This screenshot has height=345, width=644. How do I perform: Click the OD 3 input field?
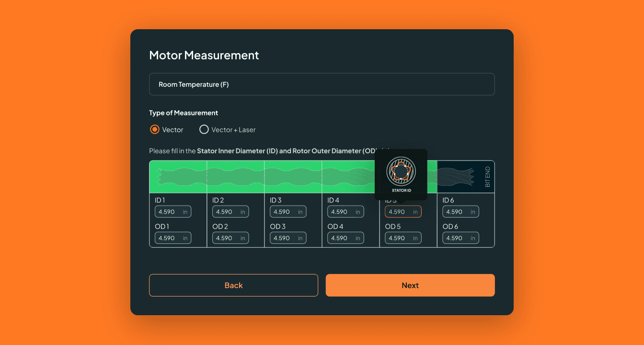[288, 238]
